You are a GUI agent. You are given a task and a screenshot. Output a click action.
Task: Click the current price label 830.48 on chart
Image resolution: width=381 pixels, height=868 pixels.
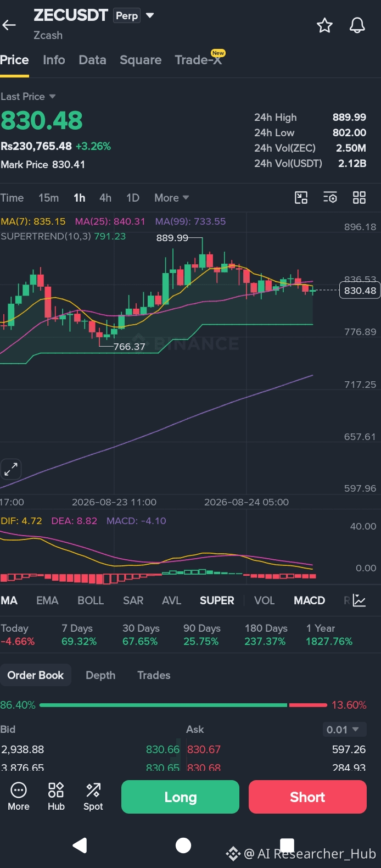point(360,290)
